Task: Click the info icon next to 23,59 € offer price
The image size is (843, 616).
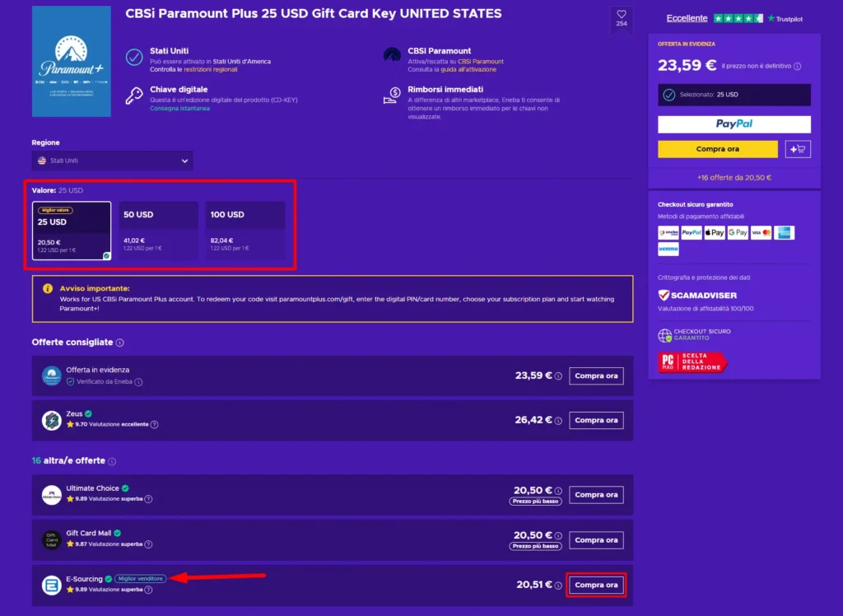Action: click(x=558, y=376)
